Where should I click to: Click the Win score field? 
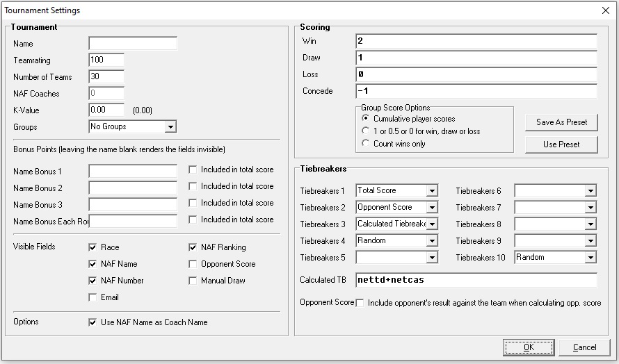click(x=476, y=41)
